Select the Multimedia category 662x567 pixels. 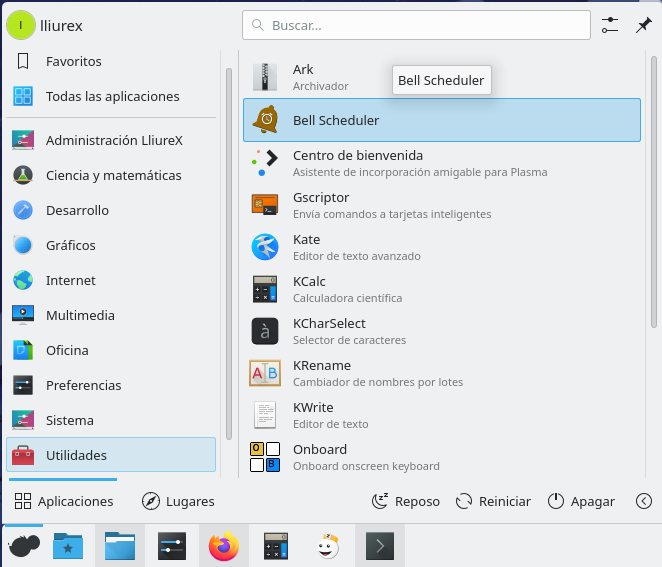tap(80, 315)
